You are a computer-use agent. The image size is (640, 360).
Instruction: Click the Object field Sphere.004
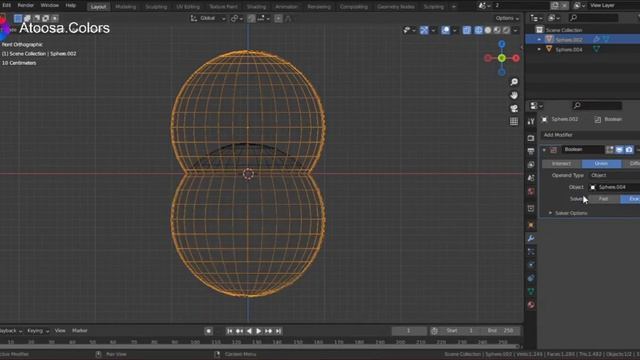click(x=614, y=187)
